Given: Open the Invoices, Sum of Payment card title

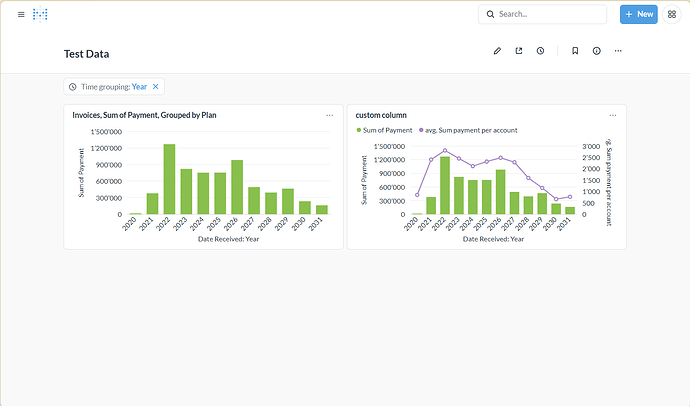Looking at the screenshot, I should [x=144, y=115].
